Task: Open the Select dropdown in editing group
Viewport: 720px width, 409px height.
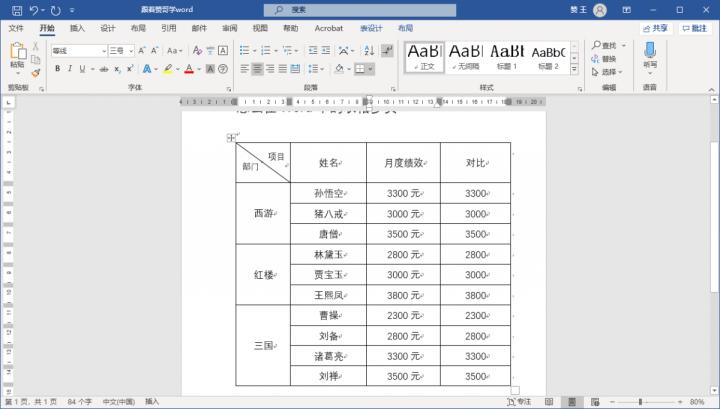Action: (607, 72)
